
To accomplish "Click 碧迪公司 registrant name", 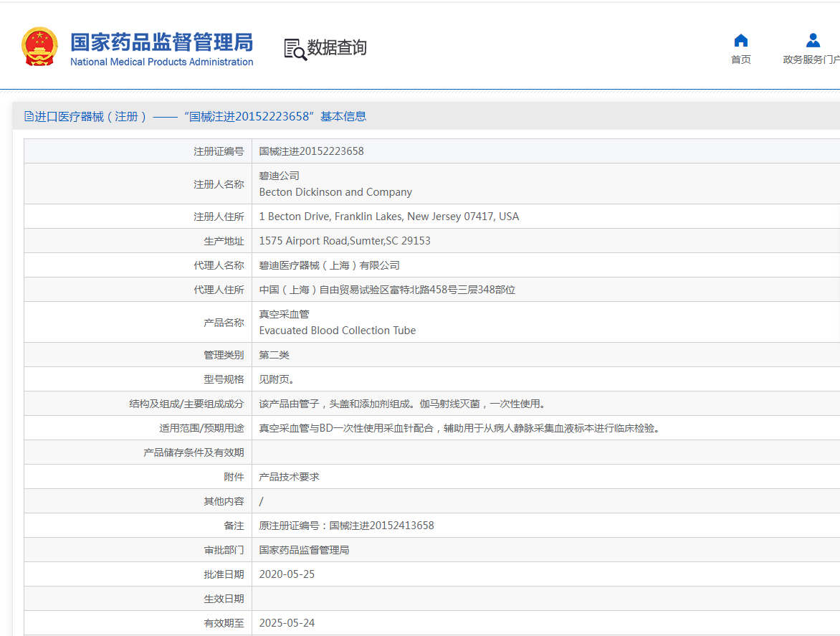I will (279, 176).
